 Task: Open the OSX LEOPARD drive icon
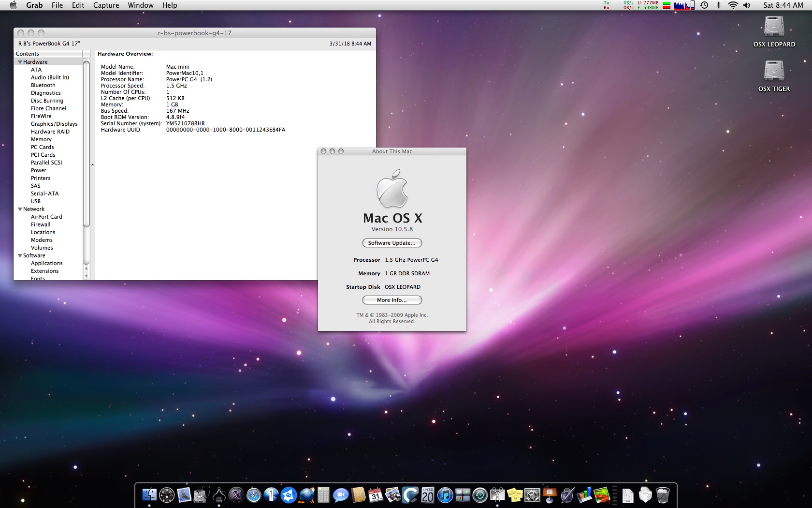point(774,31)
